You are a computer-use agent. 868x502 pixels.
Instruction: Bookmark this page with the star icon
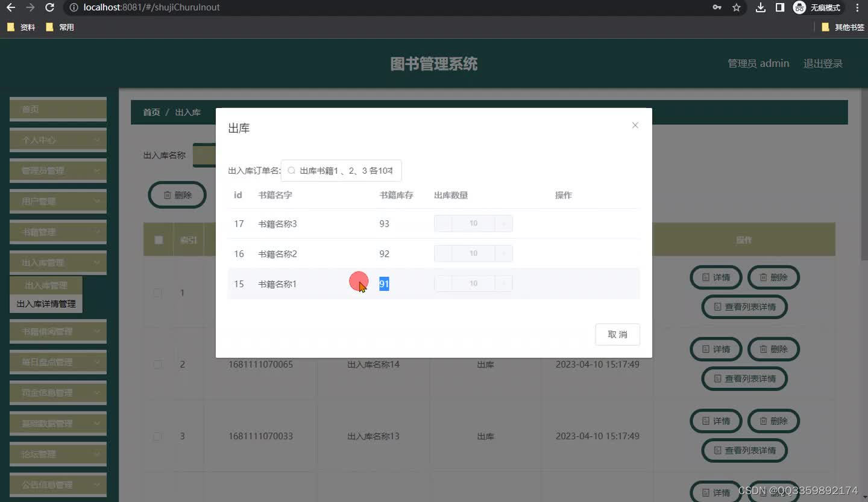[736, 8]
